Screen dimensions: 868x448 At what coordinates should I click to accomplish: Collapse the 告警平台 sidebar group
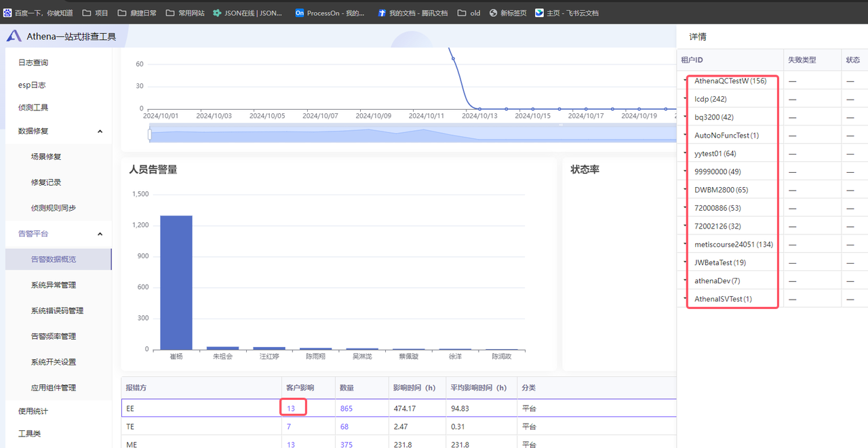[100, 234]
